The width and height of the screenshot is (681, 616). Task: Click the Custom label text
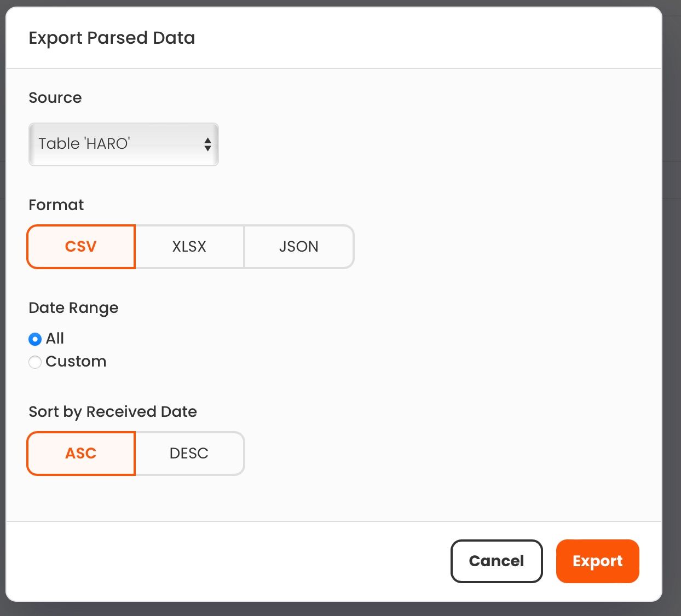pyautogui.click(x=76, y=362)
